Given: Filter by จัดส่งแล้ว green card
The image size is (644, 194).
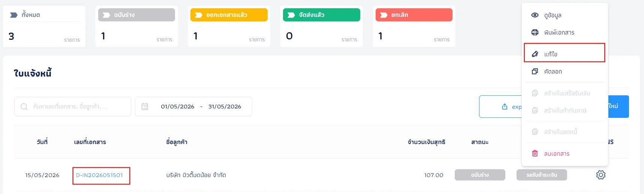Looking at the screenshot, I should [321, 26].
